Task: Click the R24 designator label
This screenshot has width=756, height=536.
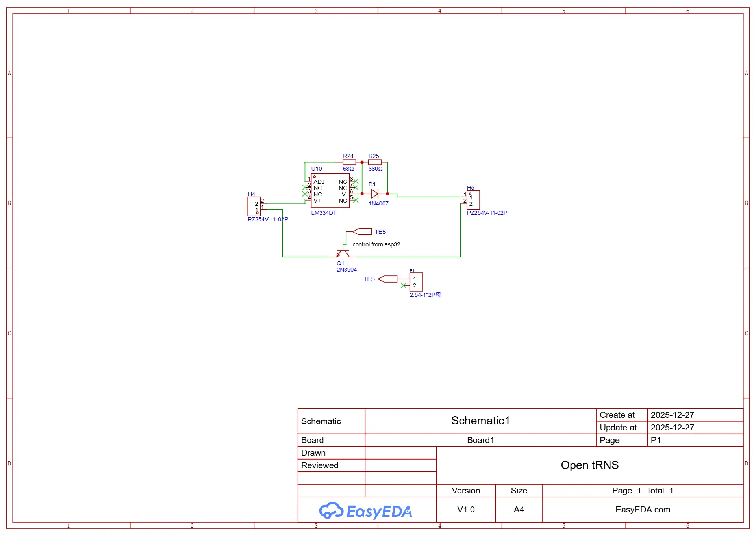Action: [x=348, y=156]
